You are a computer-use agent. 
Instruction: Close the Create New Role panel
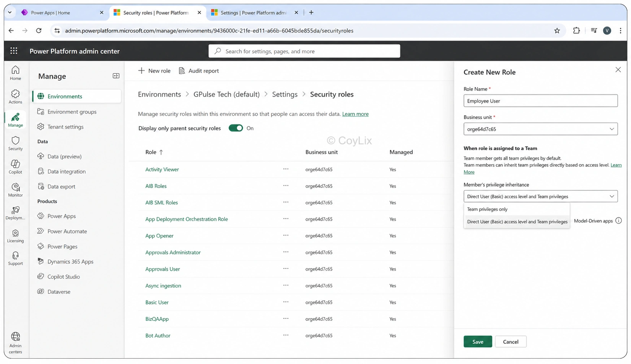[x=618, y=70]
